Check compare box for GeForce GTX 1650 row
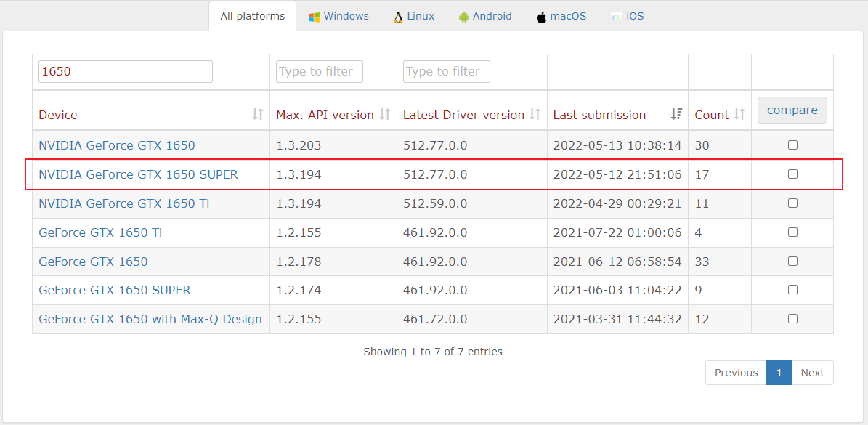 point(792,261)
